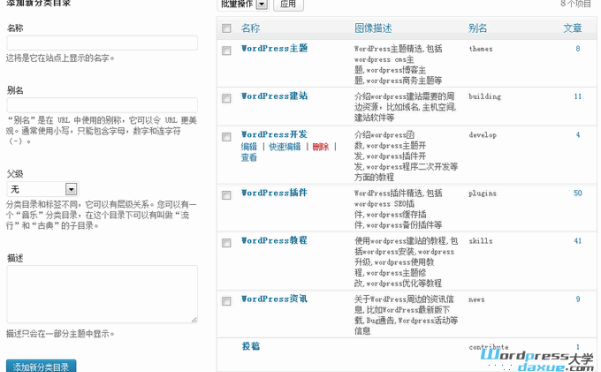Open post count 41 for WordPress教程

[578, 241]
